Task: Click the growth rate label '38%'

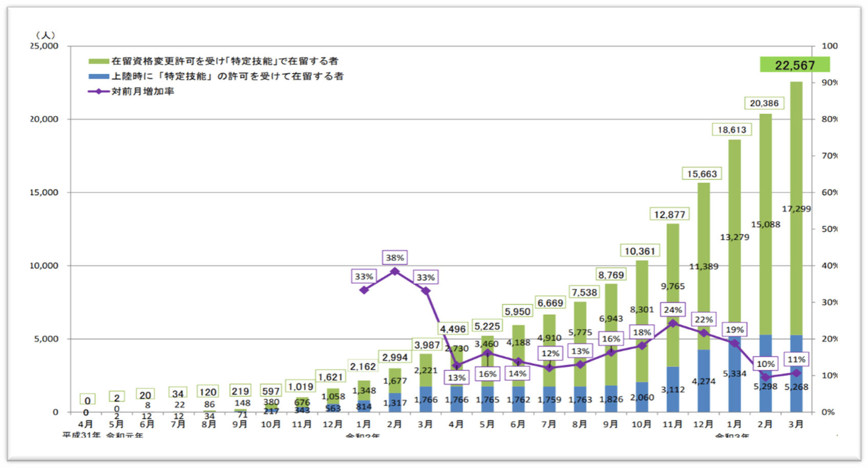Action: (x=395, y=258)
